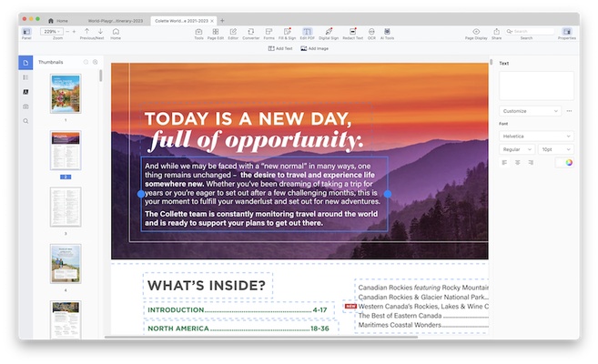Select the Edit PDF tool
The width and height of the screenshot is (598, 364).
point(307,34)
